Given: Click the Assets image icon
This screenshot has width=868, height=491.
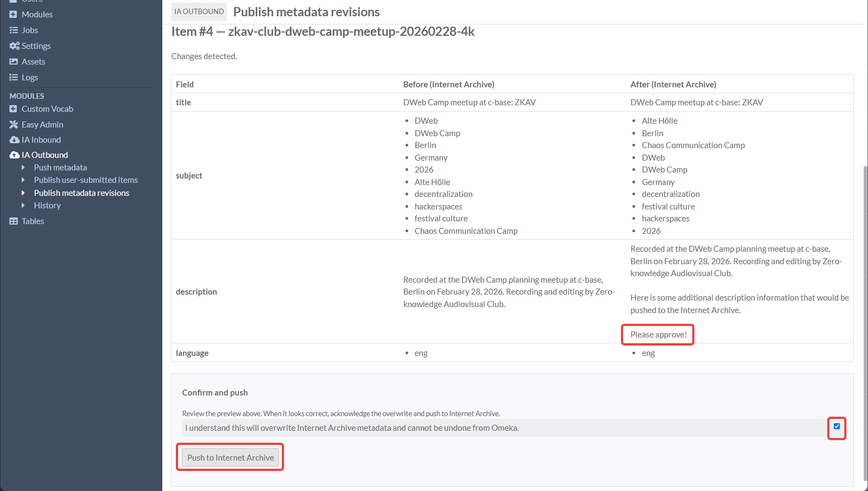Looking at the screenshot, I should 14,62.
